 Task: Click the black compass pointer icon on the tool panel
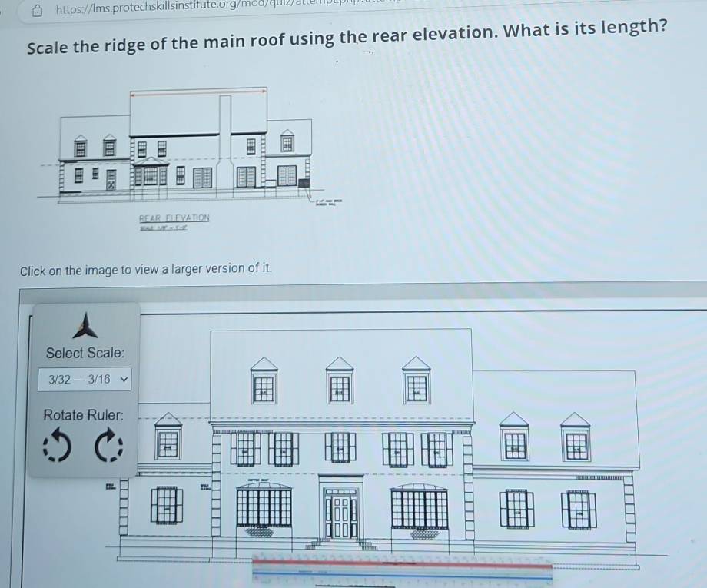pos(85,326)
